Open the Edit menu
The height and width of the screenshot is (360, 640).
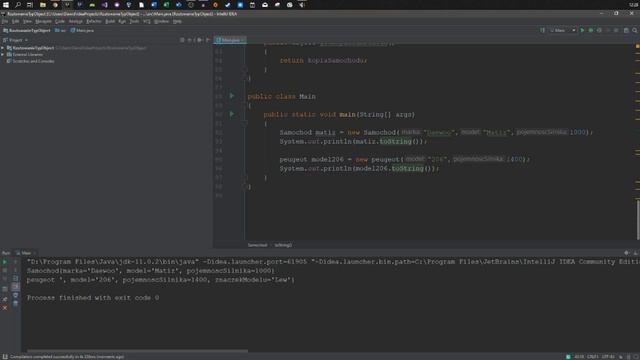tap(16, 21)
